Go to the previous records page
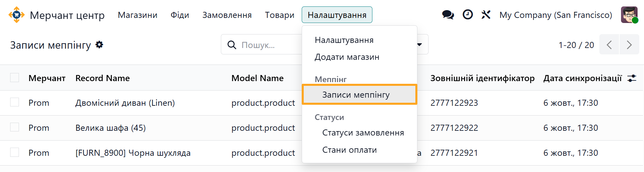 click(x=609, y=45)
